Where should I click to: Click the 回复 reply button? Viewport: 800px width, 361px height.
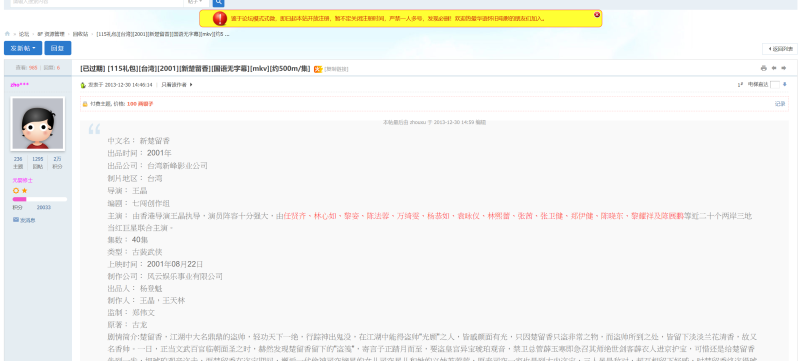(58, 48)
